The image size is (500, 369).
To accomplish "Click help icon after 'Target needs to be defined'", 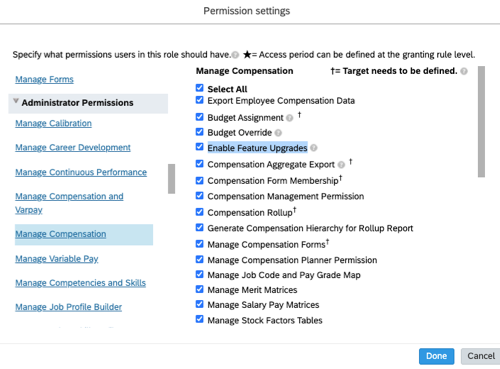I will [x=464, y=71].
